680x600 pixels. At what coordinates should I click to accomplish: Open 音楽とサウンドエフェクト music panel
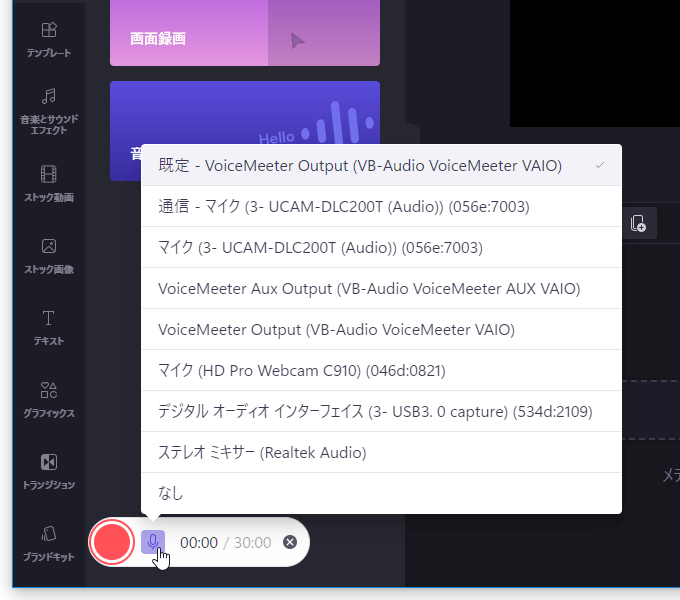49,111
